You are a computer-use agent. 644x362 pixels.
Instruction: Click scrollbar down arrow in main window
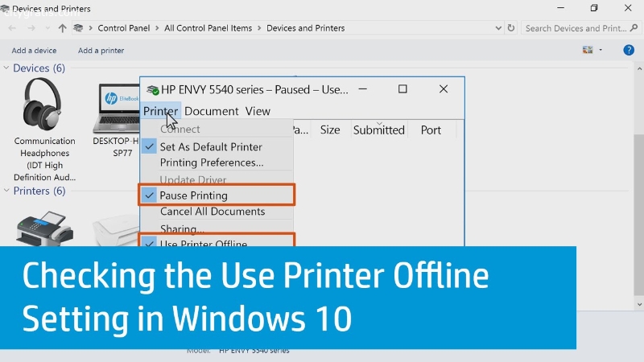[x=639, y=305]
